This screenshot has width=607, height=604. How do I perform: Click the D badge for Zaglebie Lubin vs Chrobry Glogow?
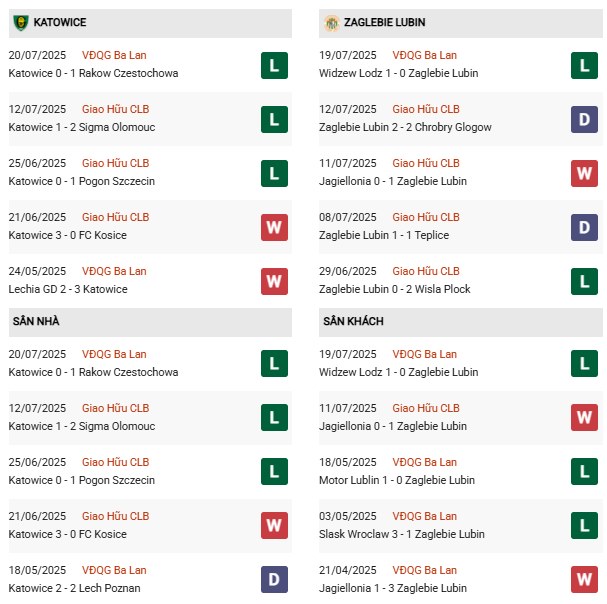click(584, 120)
